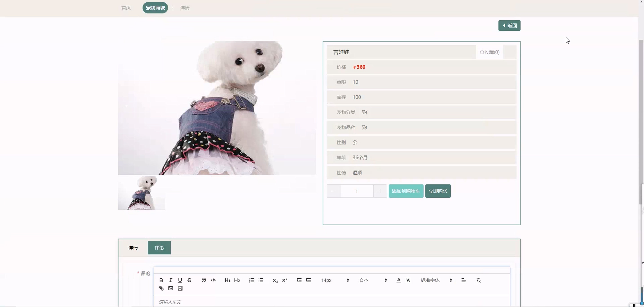Insert a video into the comment
644x307 pixels.
click(x=180, y=288)
